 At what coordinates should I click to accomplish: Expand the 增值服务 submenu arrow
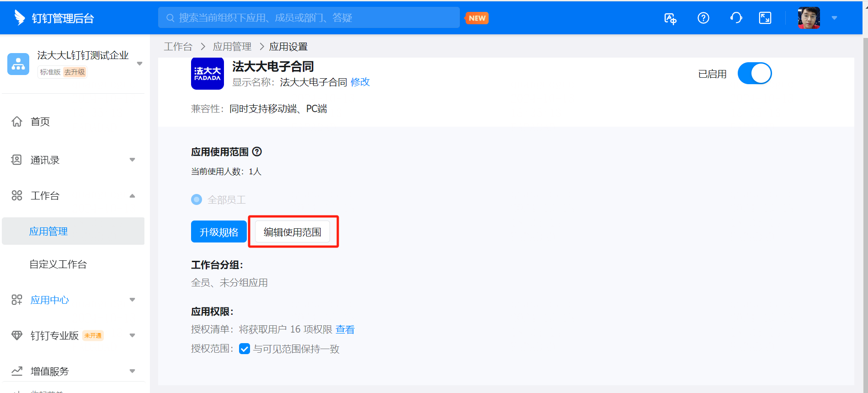[132, 371]
